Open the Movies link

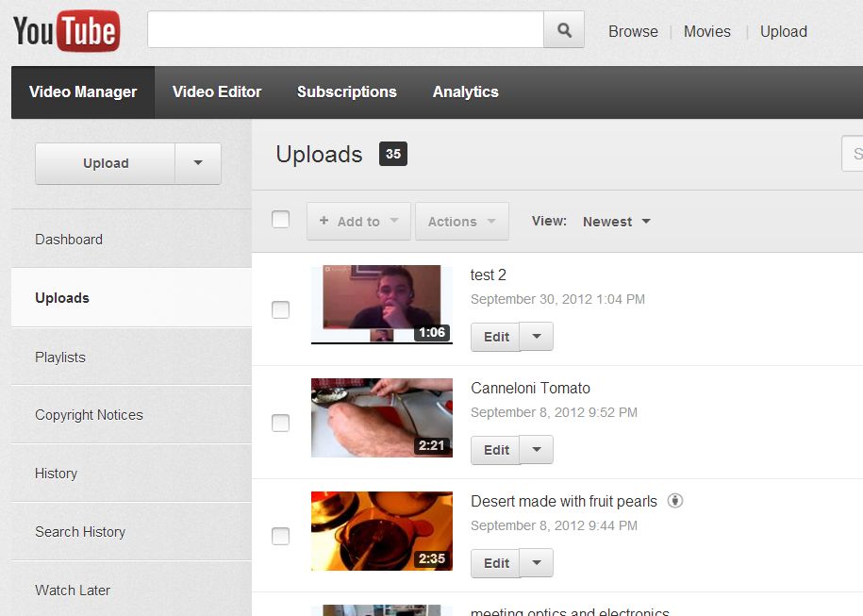[x=706, y=31]
